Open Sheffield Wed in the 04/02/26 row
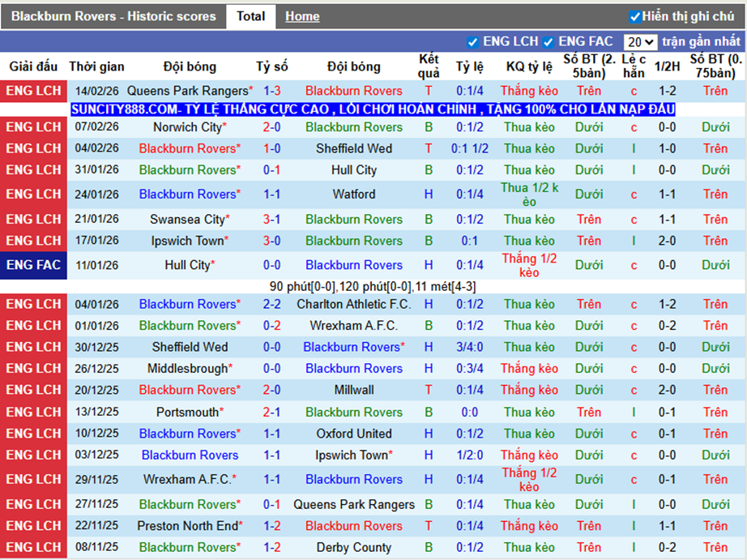747x560 pixels. tap(354, 148)
